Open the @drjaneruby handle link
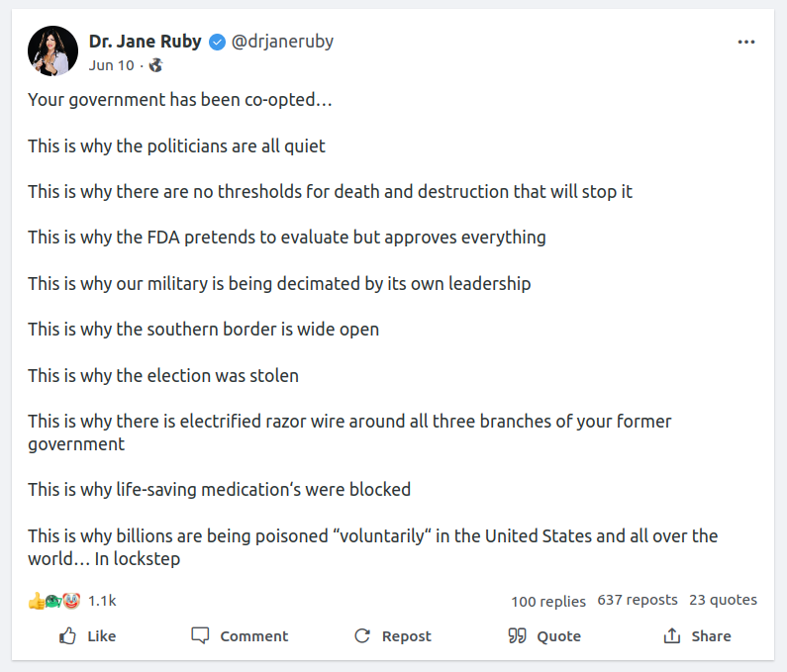 point(282,42)
